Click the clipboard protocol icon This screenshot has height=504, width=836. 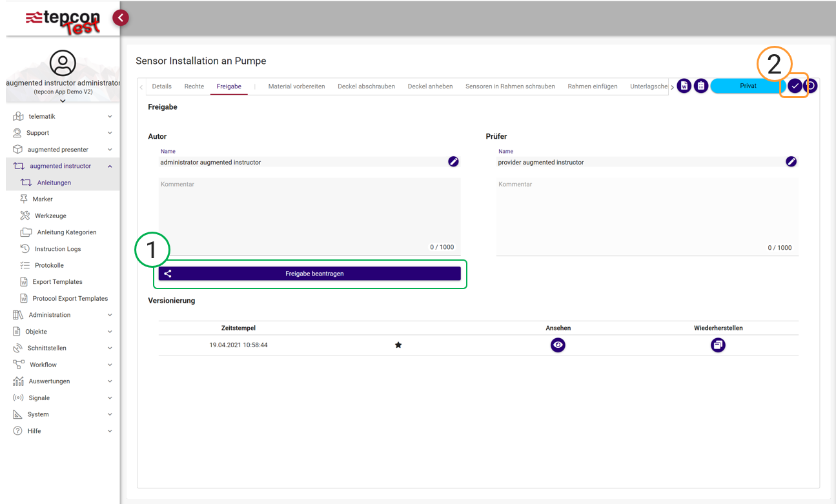[700, 86]
